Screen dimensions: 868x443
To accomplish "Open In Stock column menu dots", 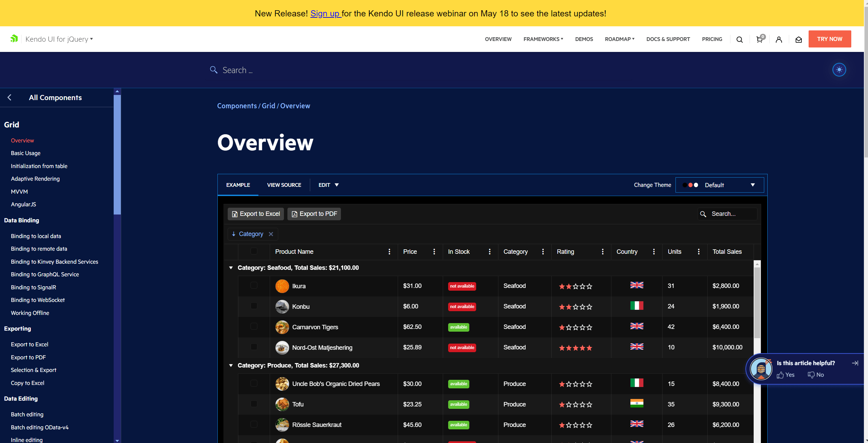I will pos(489,252).
